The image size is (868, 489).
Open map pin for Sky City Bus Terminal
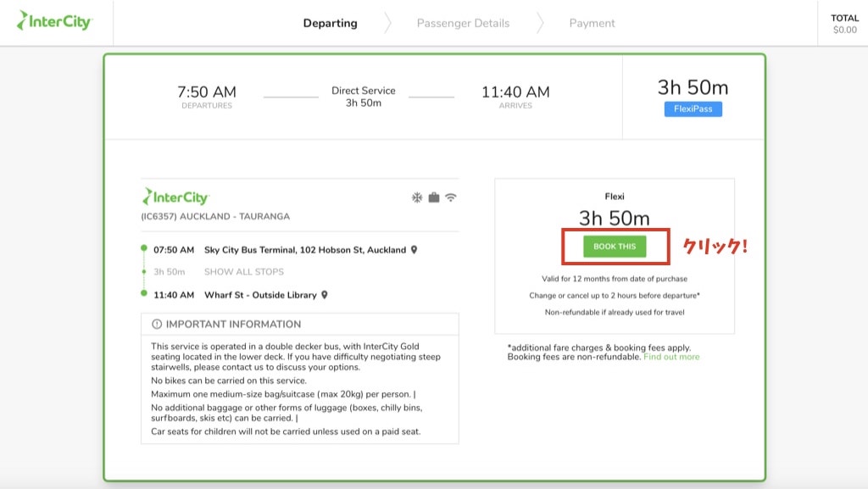coord(415,250)
